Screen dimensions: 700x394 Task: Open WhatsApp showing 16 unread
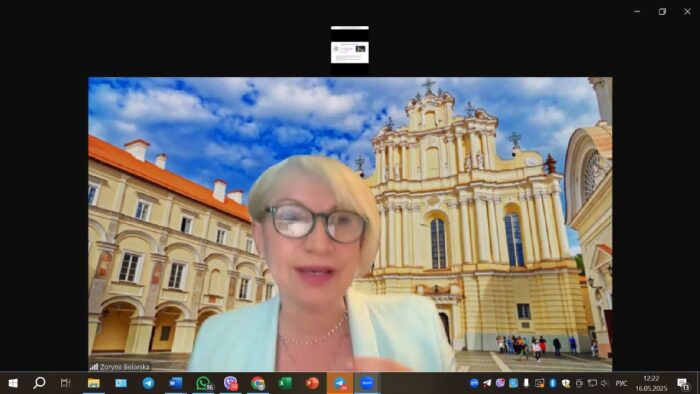[x=204, y=383]
